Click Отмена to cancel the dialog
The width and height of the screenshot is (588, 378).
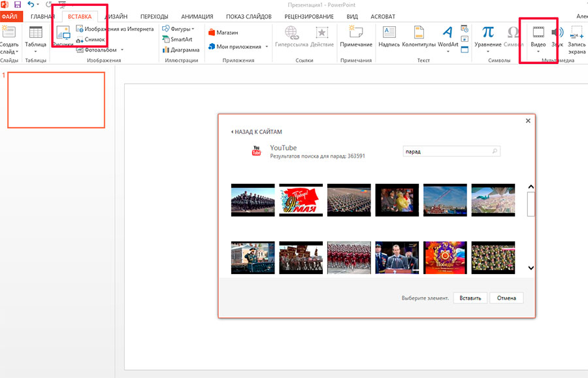pos(506,298)
